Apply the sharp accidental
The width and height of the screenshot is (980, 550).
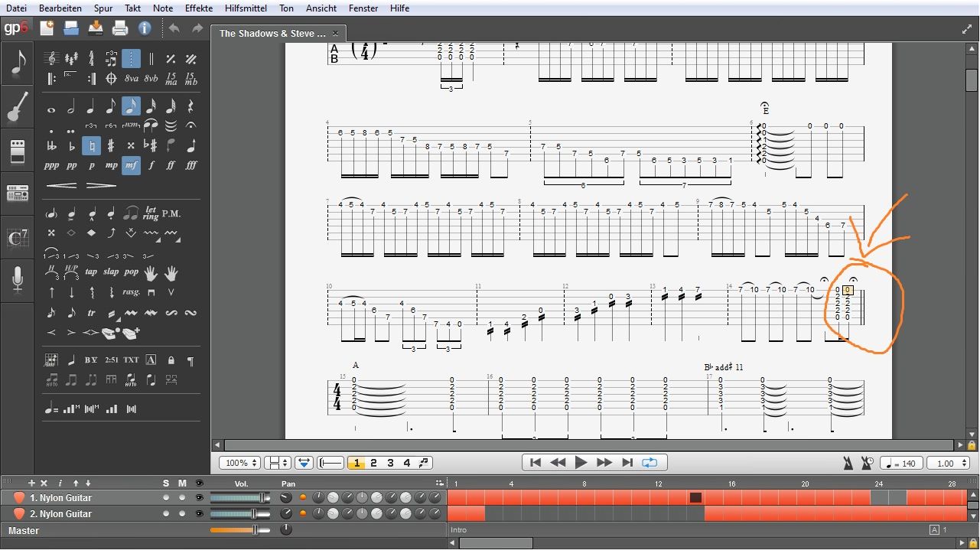click(111, 145)
